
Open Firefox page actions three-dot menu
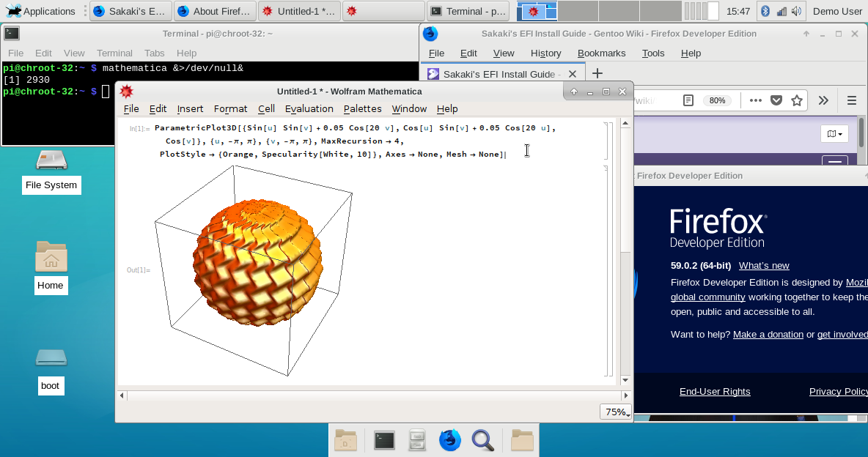tap(756, 100)
